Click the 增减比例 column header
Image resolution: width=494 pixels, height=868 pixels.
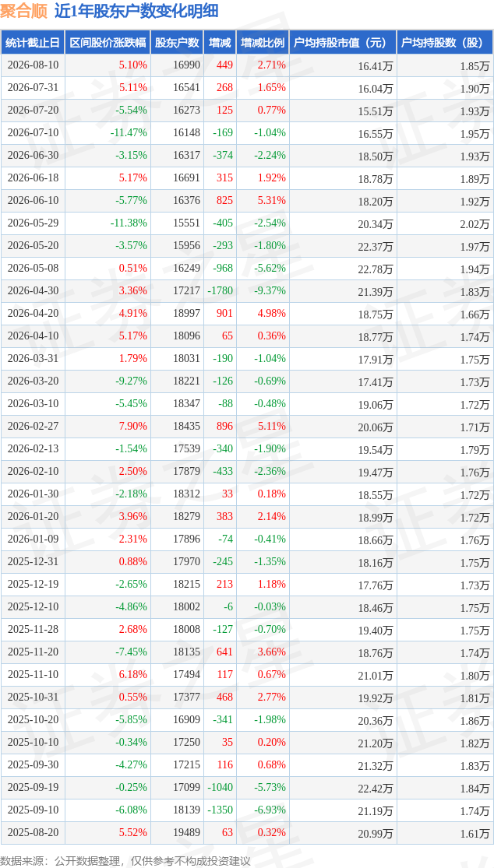(x=263, y=42)
